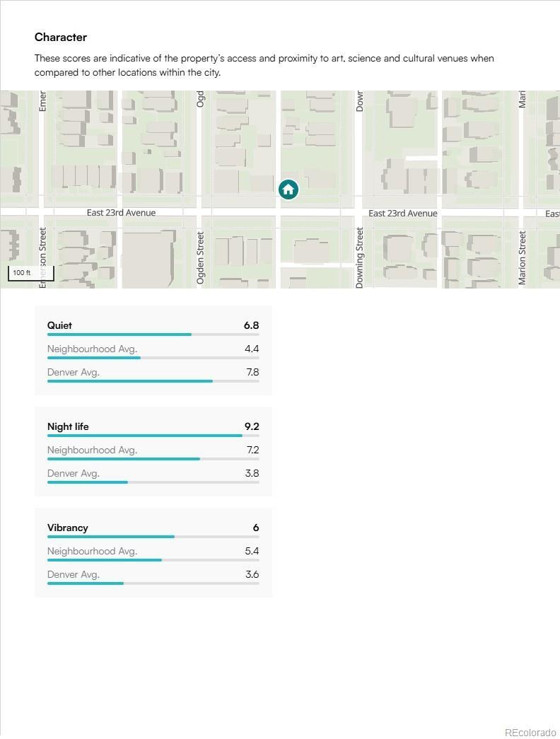Select the right East 23rd Avenue label
Image resolution: width=560 pixels, height=739 pixels.
tap(402, 214)
